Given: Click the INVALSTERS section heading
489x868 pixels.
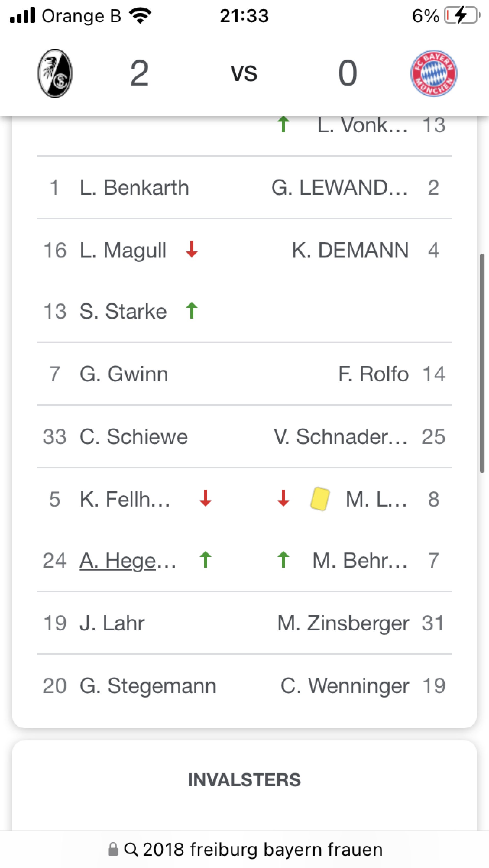Looking at the screenshot, I should coord(244,780).
